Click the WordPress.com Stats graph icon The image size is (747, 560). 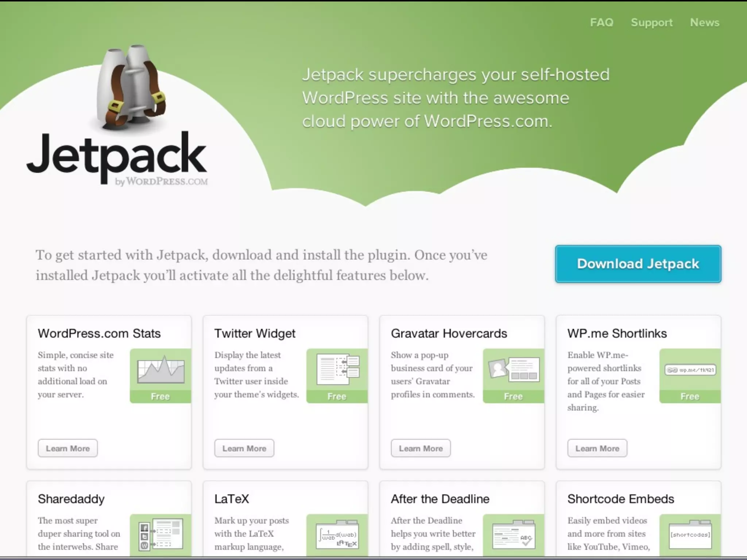(x=160, y=370)
